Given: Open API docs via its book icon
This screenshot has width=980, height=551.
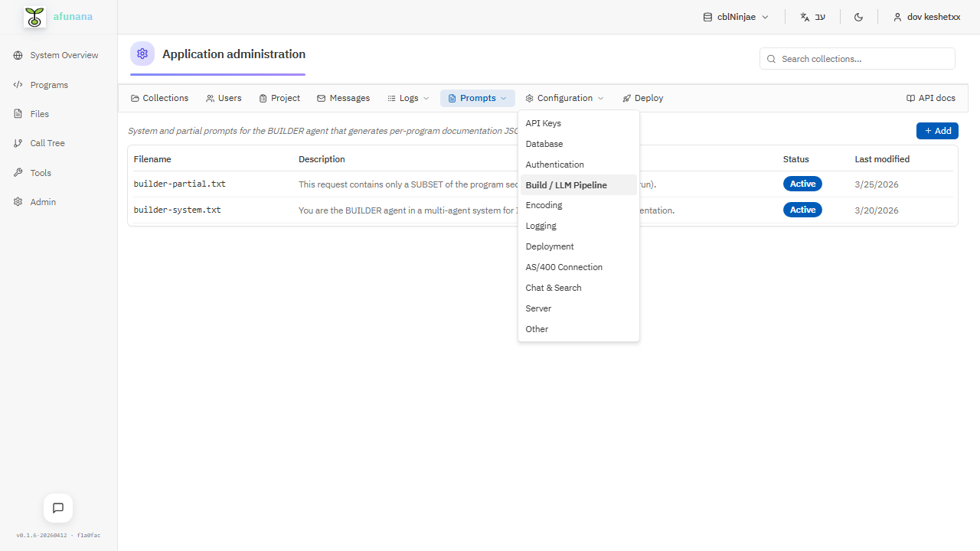Looking at the screenshot, I should click(x=911, y=98).
